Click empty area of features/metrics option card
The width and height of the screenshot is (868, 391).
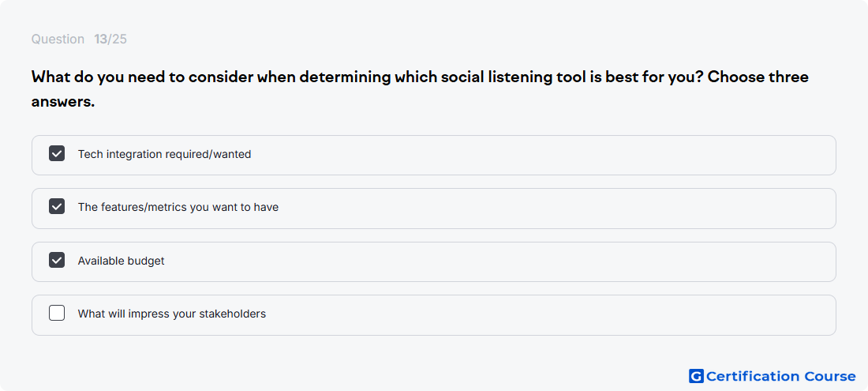pos(554,209)
